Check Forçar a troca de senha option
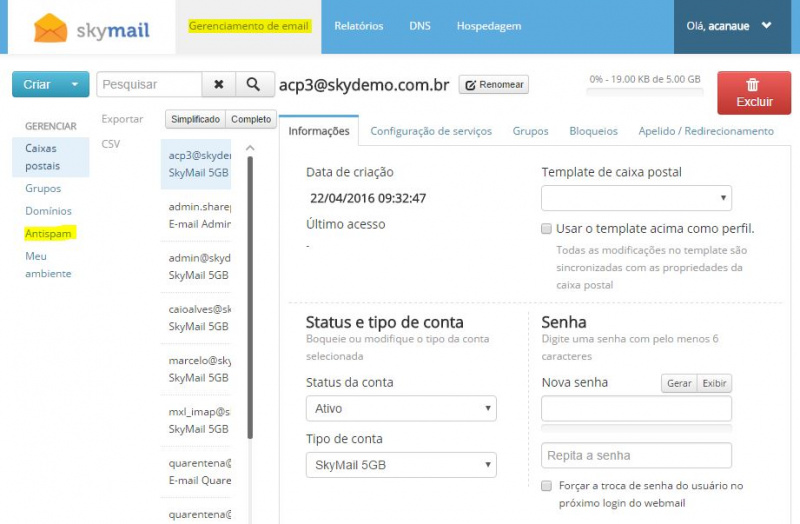Screen dimensions: 800x524 click(546, 486)
